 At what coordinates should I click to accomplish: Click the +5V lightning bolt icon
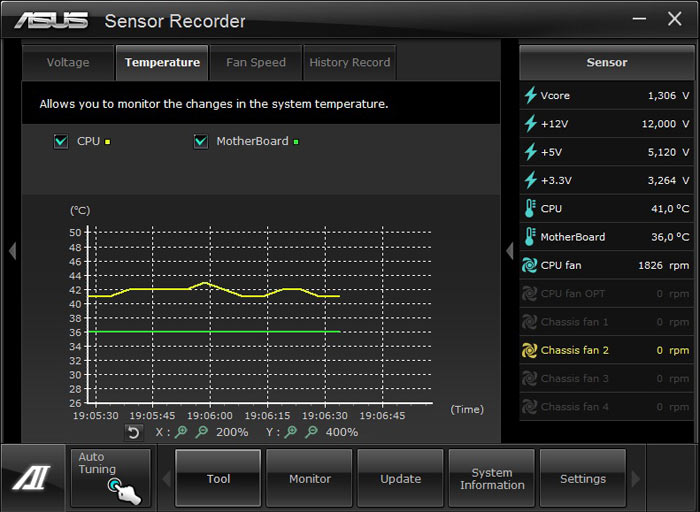pos(530,152)
